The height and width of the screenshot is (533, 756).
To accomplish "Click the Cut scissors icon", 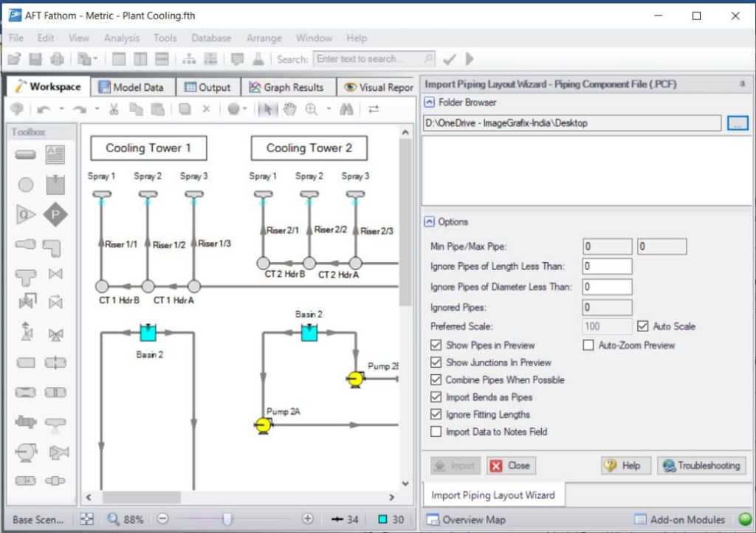I will (114, 109).
